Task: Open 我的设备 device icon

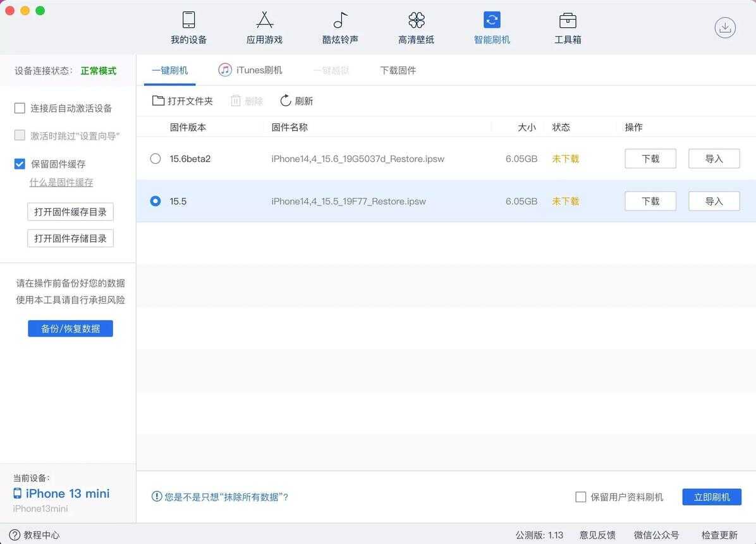Action: pos(188,20)
